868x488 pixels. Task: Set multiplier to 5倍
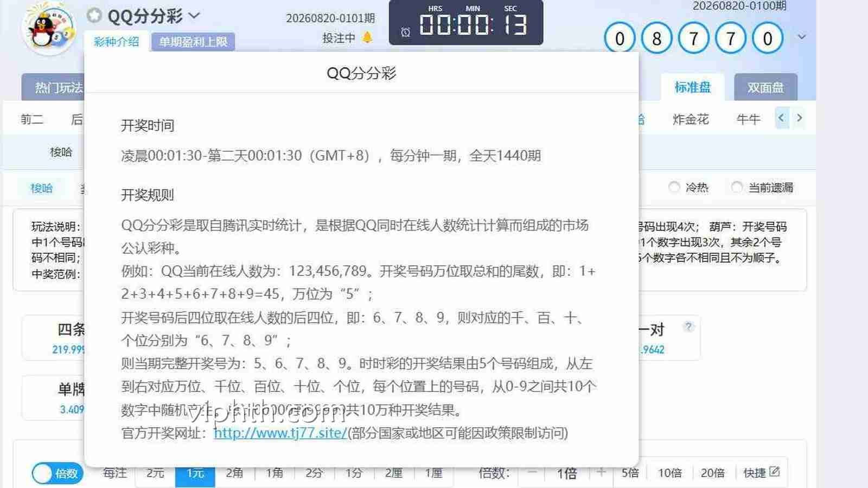pyautogui.click(x=630, y=473)
